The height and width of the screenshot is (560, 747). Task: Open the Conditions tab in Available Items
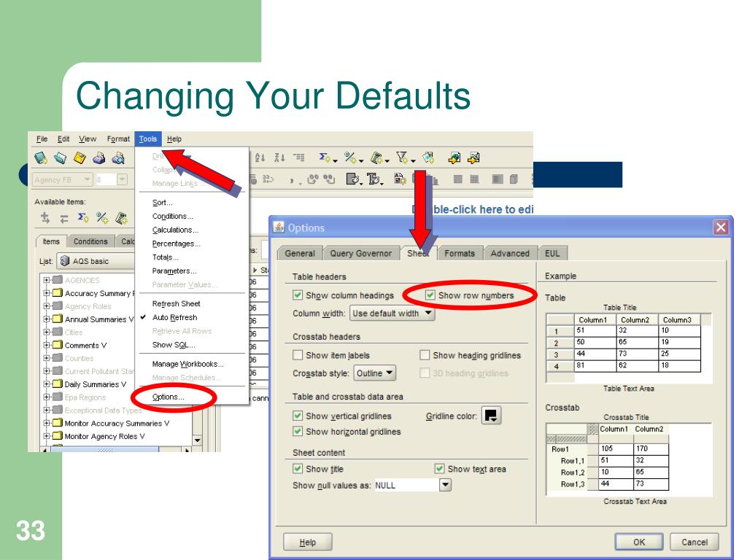click(x=90, y=241)
